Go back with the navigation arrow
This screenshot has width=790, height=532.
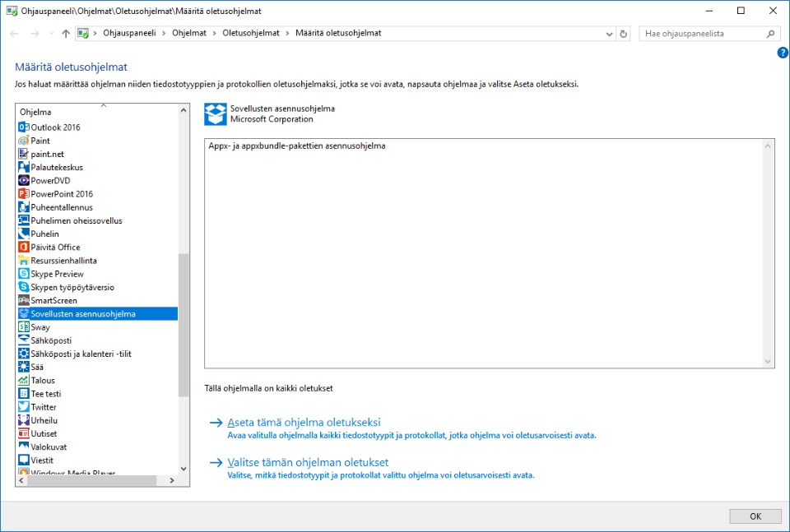14,34
